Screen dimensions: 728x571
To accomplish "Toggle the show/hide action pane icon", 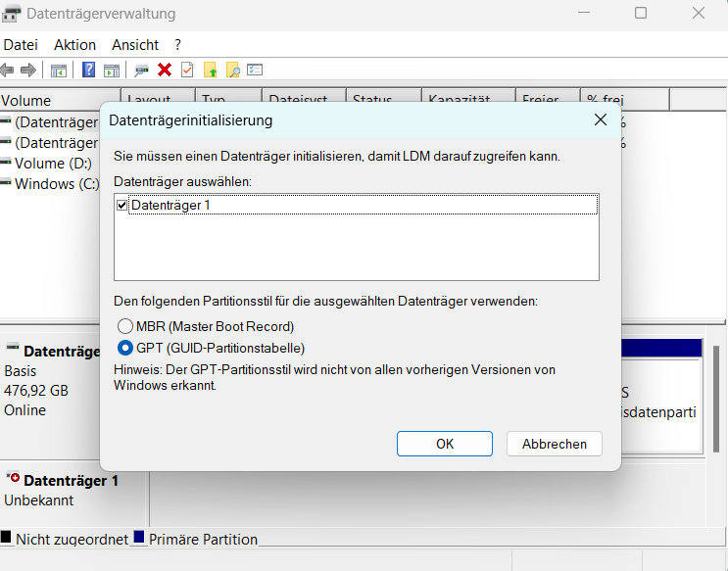I will pos(112,71).
